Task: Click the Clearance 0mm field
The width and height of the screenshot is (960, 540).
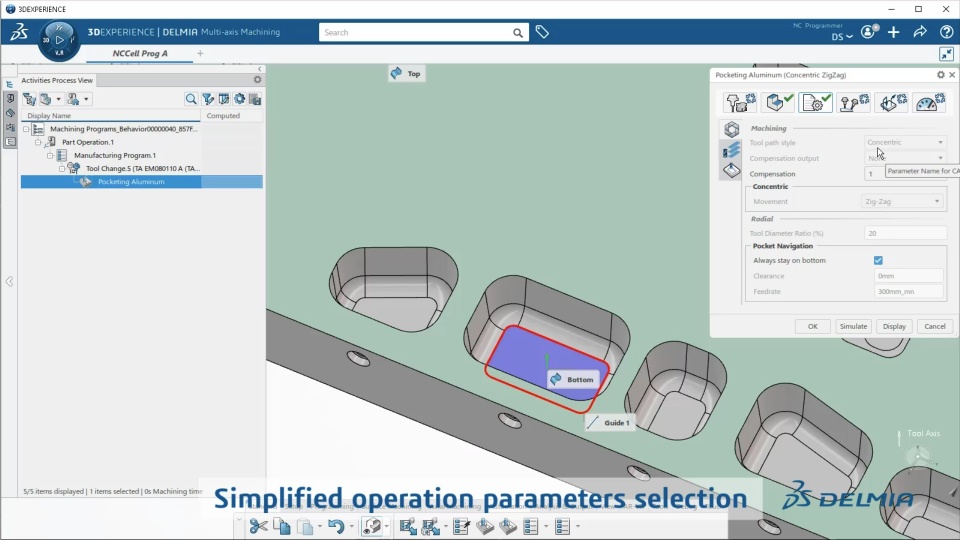Action: (908, 276)
